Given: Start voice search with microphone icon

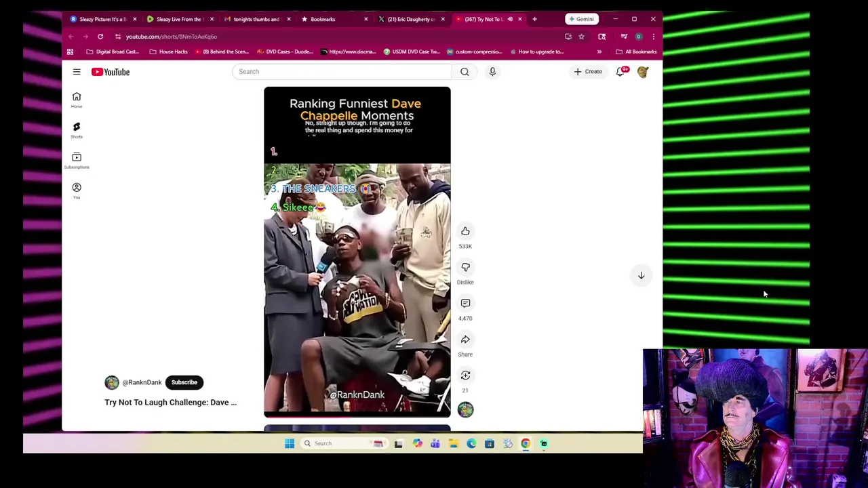Looking at the screenshot, I should coord(492,72).
